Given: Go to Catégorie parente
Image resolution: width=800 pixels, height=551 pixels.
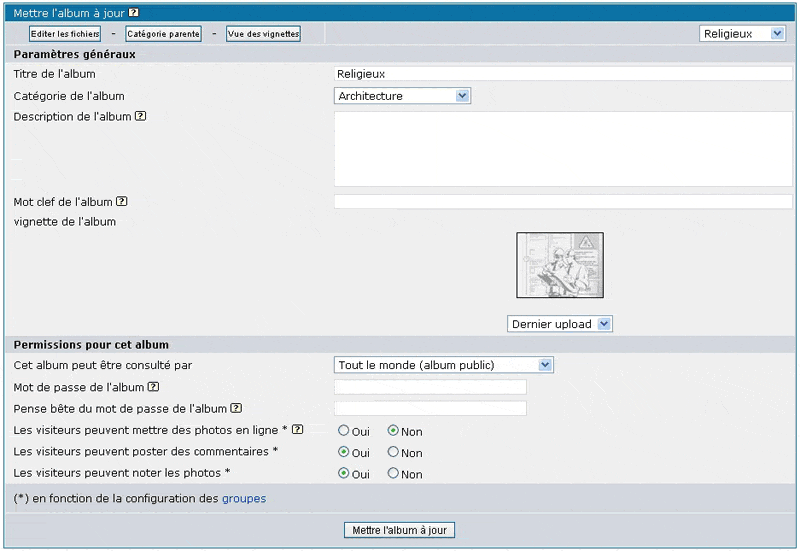Looking at the screenshot, I should pyautogui.click(x=163, y=34).
